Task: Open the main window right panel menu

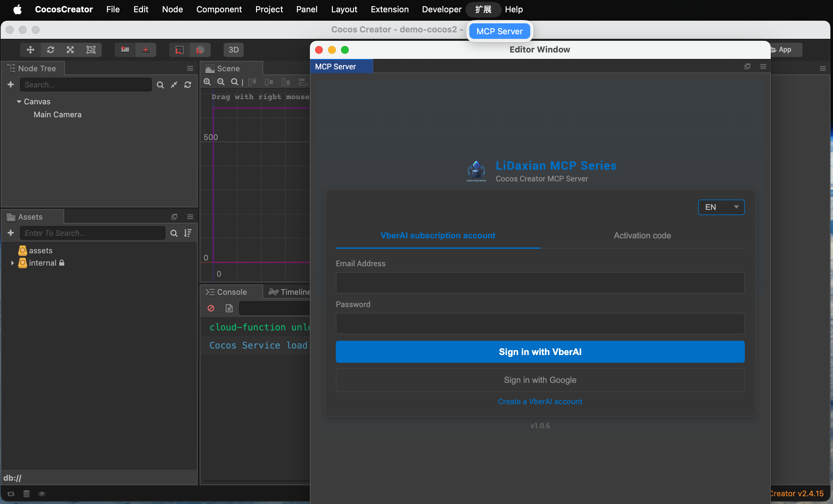Action: (823, 69)
